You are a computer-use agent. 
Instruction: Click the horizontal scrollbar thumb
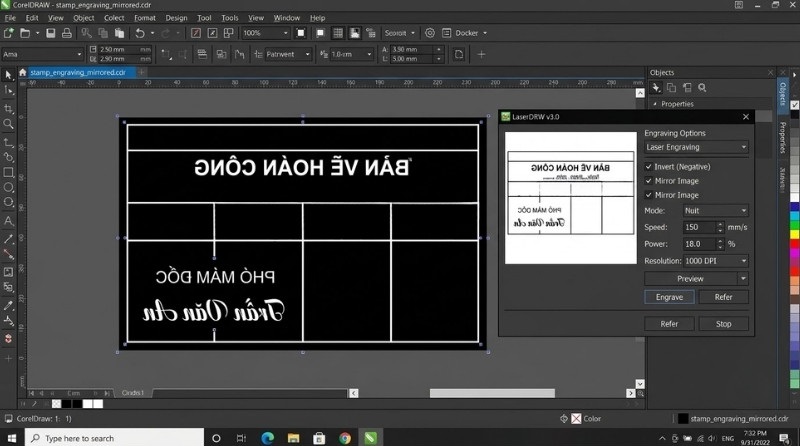(492, 393)
